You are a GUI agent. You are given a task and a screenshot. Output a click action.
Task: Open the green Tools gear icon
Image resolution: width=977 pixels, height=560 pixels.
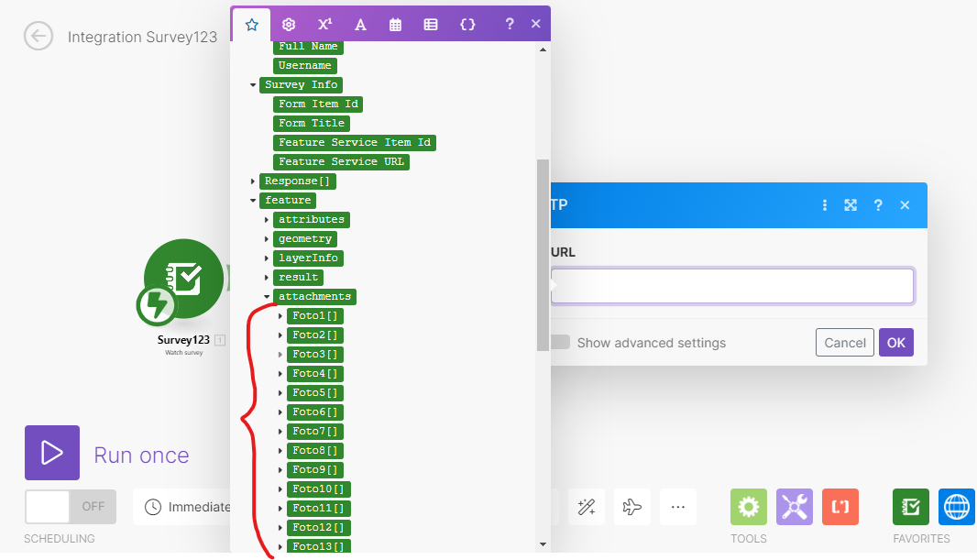(x=748, y=506)
